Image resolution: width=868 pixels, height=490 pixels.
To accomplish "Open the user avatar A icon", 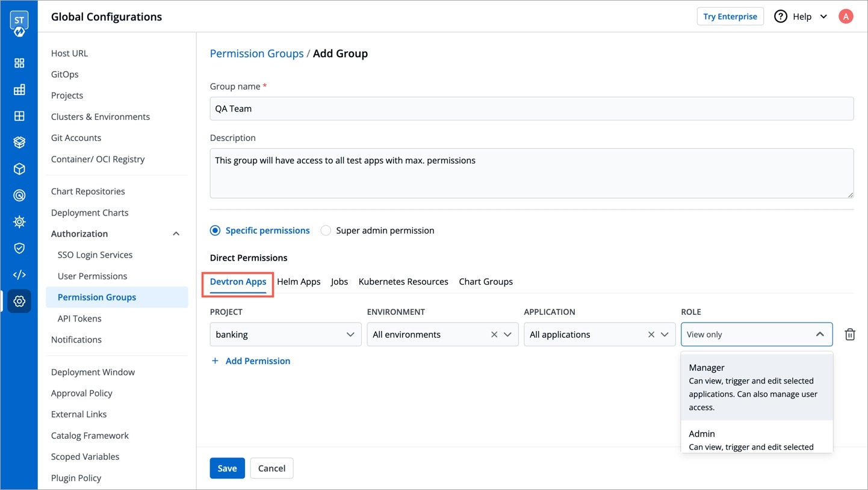I will [x=846, y=16].
